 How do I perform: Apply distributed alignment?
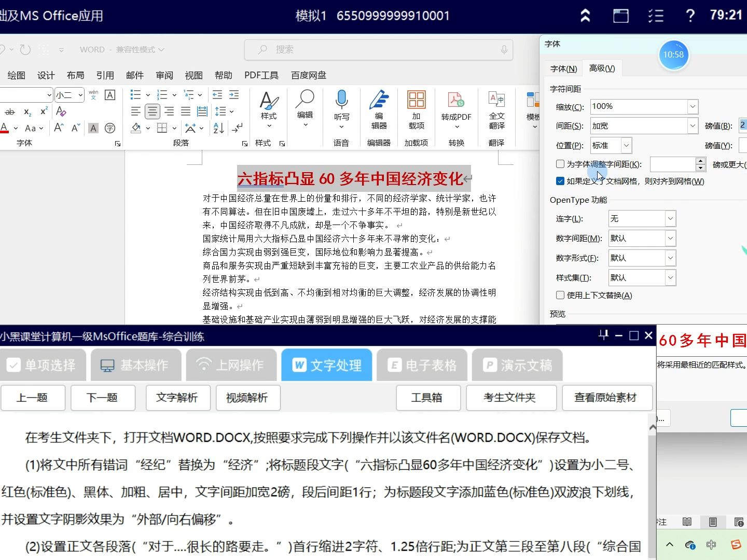pyautogui.click(x=202, y=111)
